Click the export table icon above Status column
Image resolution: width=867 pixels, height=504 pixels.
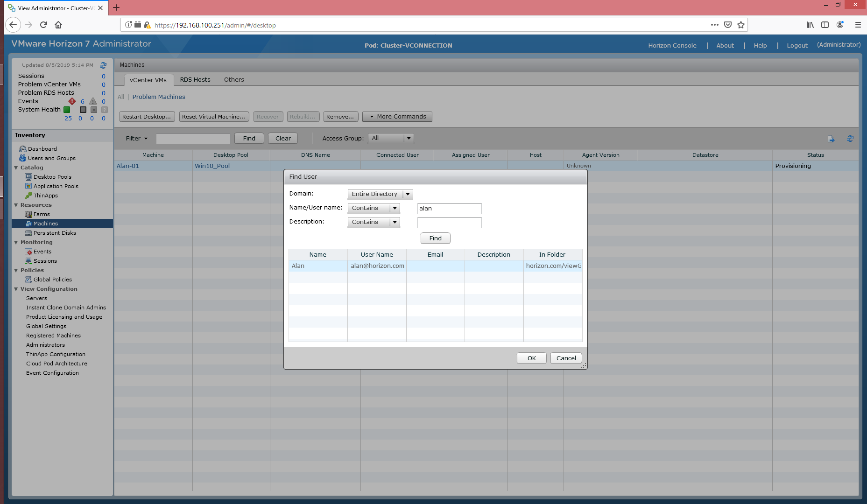831,139
